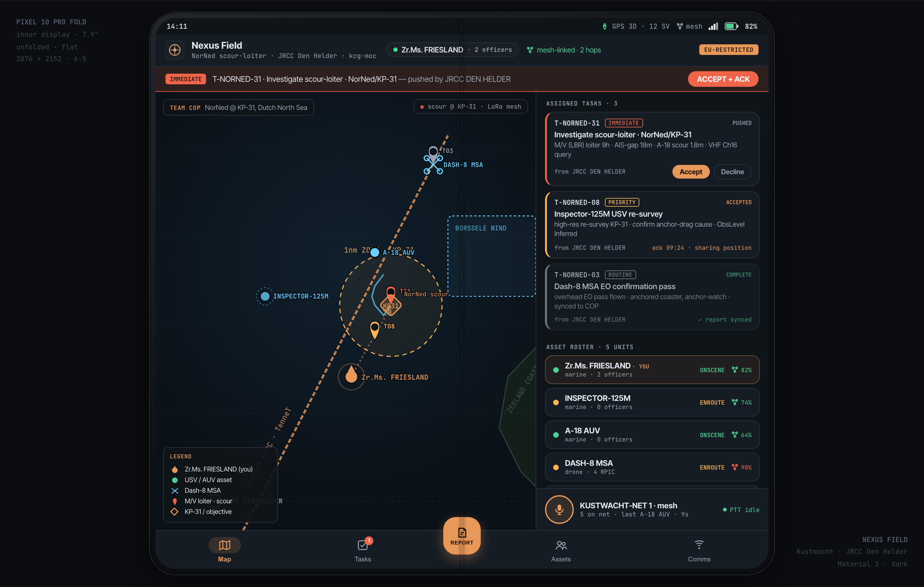Select the DASH-8 MSA drone map marker

click(x=433, y=165)
